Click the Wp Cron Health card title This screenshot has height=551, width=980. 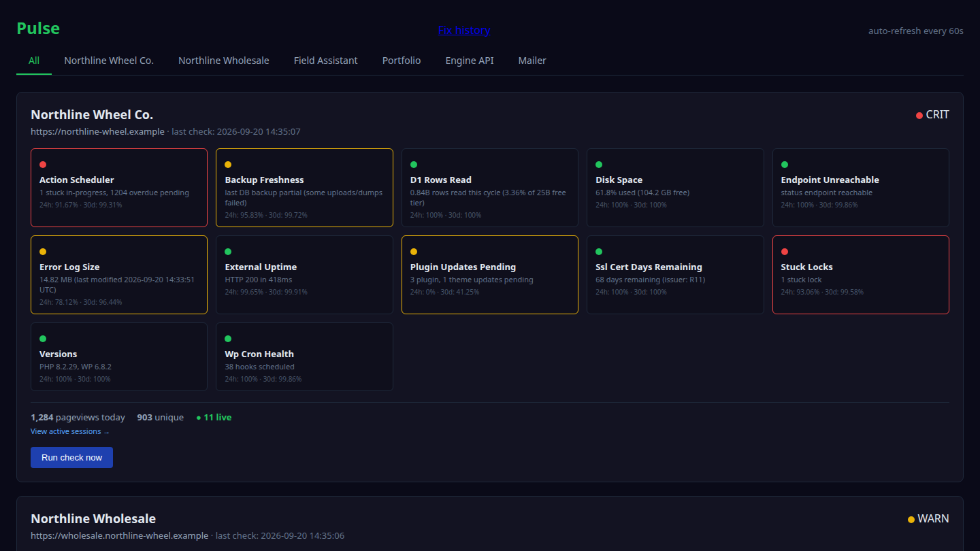click(259, 354)
